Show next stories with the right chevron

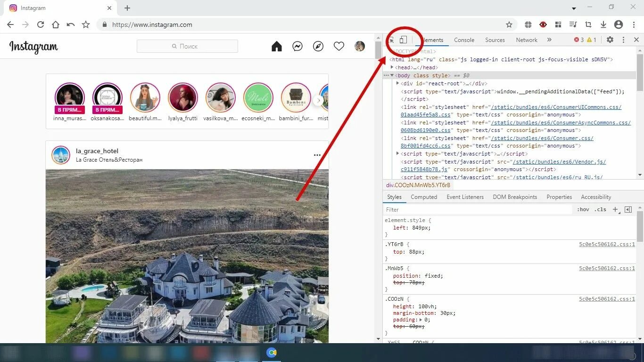319,100
